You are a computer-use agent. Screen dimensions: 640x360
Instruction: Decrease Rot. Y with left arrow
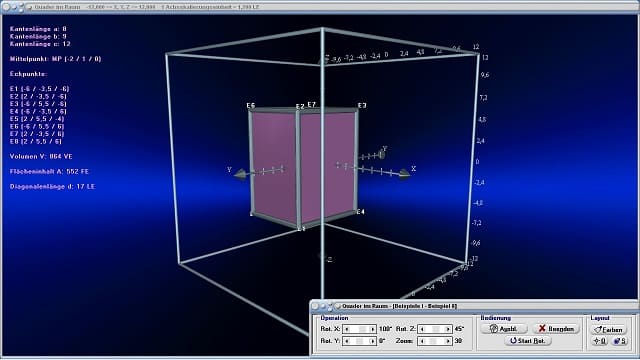(x=347, y=341)
